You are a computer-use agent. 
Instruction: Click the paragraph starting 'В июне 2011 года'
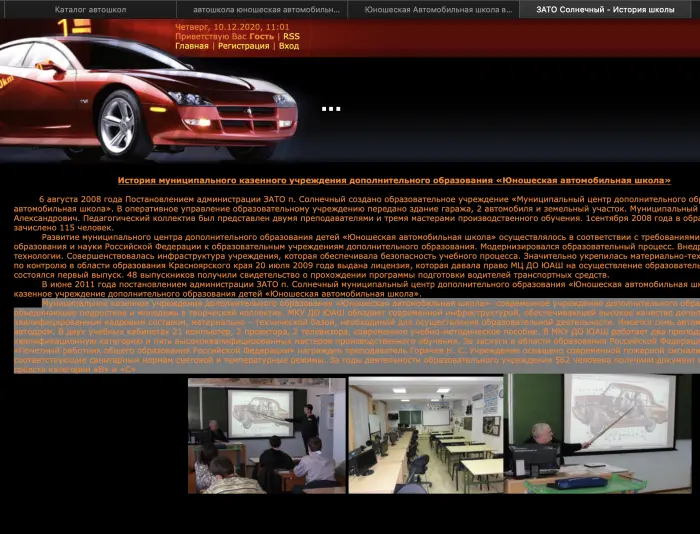point(360,289)
